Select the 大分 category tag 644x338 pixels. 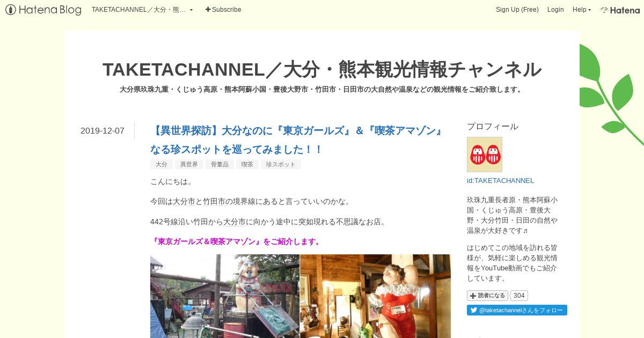[162, 164]
